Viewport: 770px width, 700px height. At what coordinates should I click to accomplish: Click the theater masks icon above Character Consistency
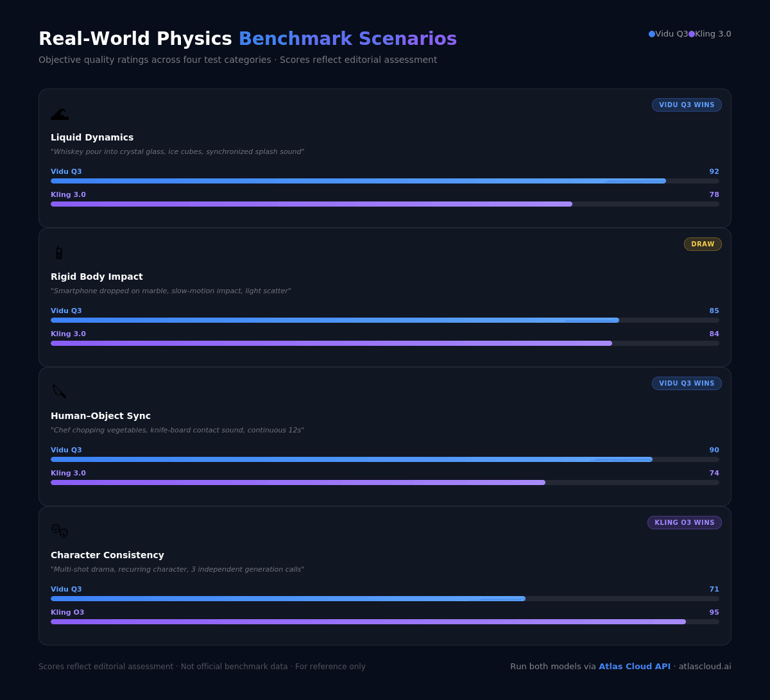coord(60,531)
